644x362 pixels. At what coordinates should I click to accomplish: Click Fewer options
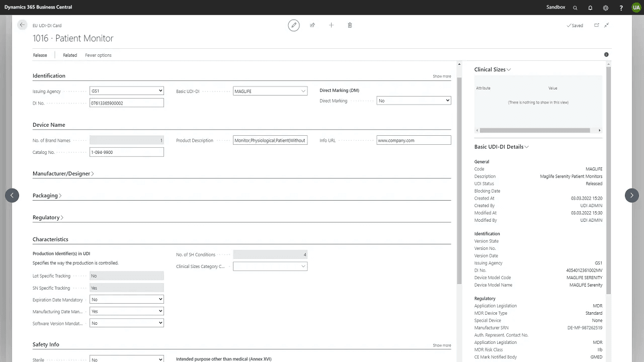tap(98, 55)
